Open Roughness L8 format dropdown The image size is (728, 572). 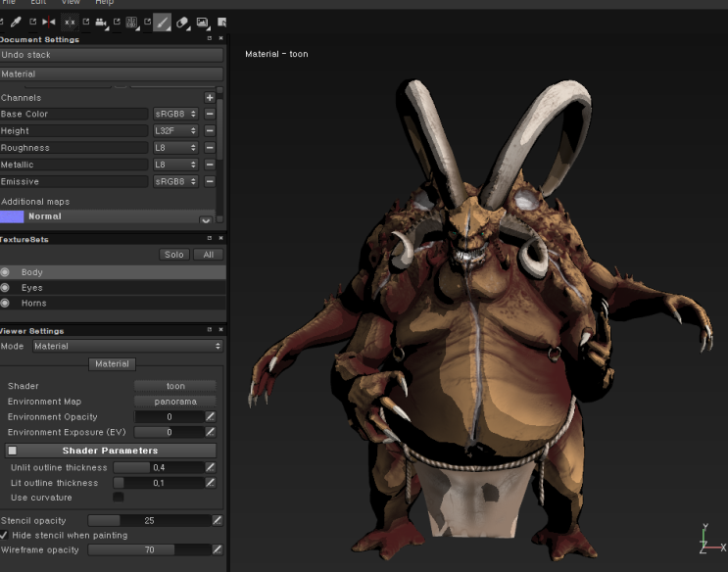pos(176,148)
